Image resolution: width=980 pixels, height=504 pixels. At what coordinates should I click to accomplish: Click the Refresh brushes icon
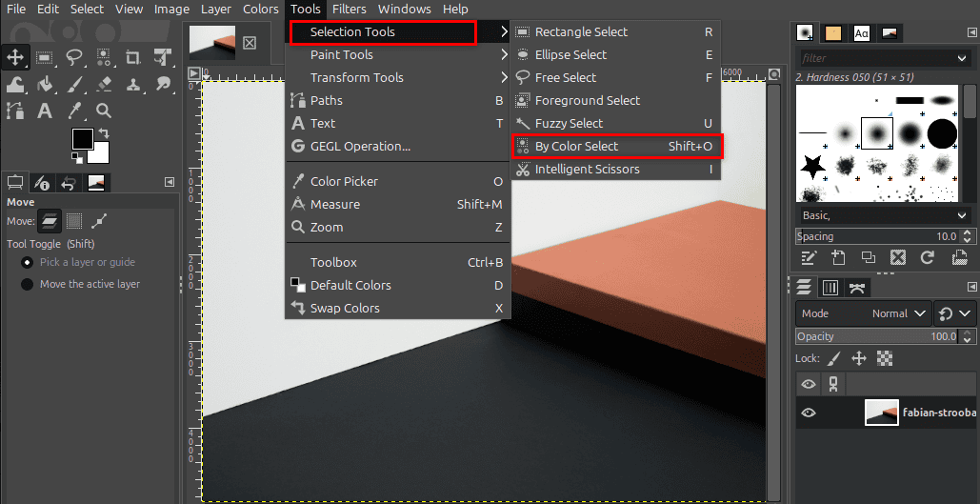pos(928,257)
